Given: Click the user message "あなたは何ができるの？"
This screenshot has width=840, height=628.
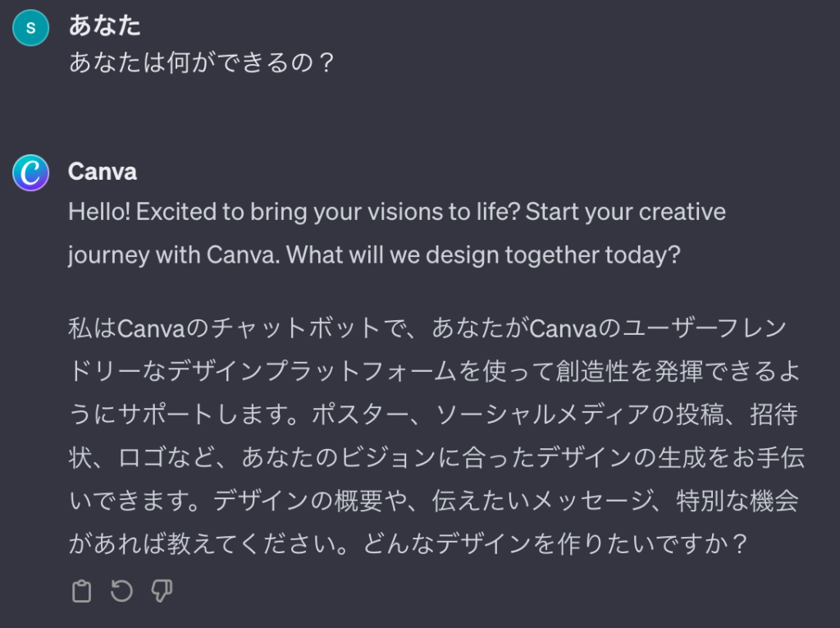Looking at the screenshot, I should tap(202, 63).
